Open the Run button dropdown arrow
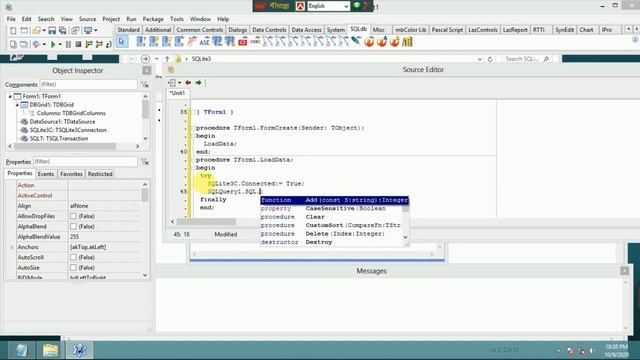Viewport: 640px width, 360px height. pos(60,44)
